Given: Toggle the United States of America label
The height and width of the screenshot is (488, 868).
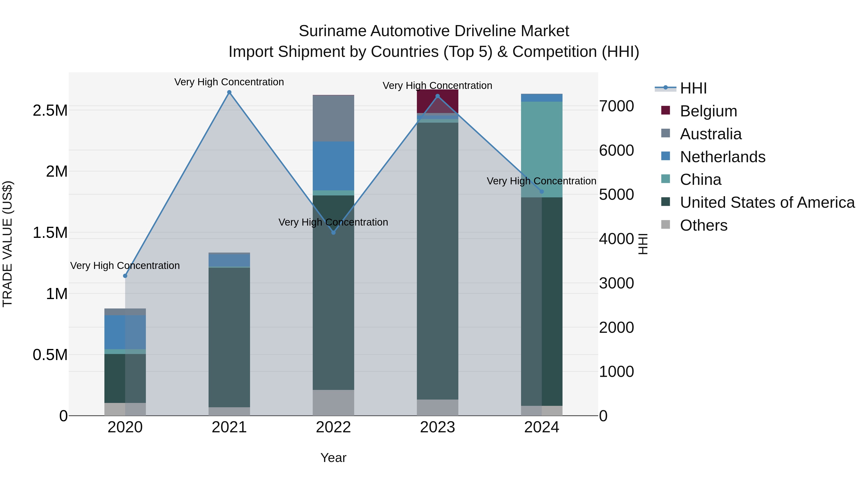Looking at the screenshot, I should (767, 202).
